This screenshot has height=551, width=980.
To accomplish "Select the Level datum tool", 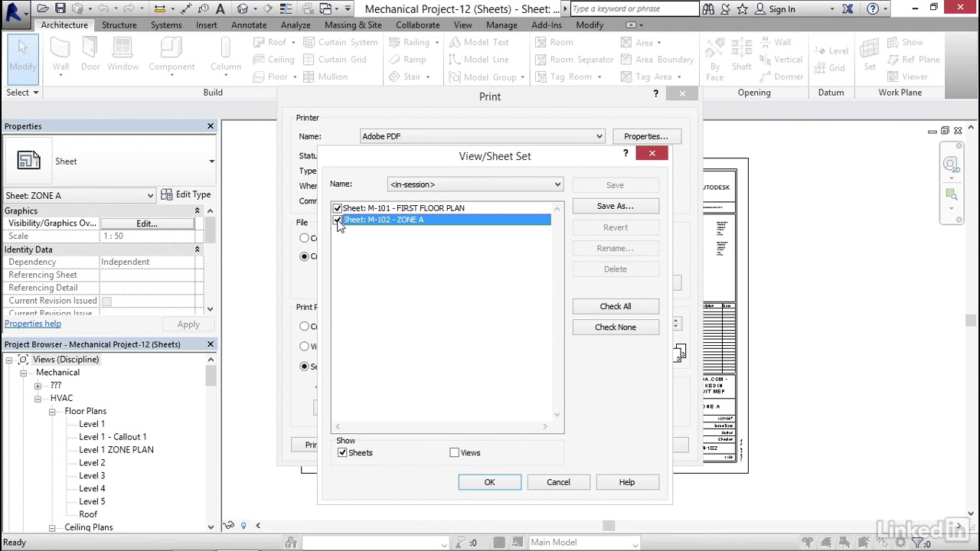I will [830, 51].
